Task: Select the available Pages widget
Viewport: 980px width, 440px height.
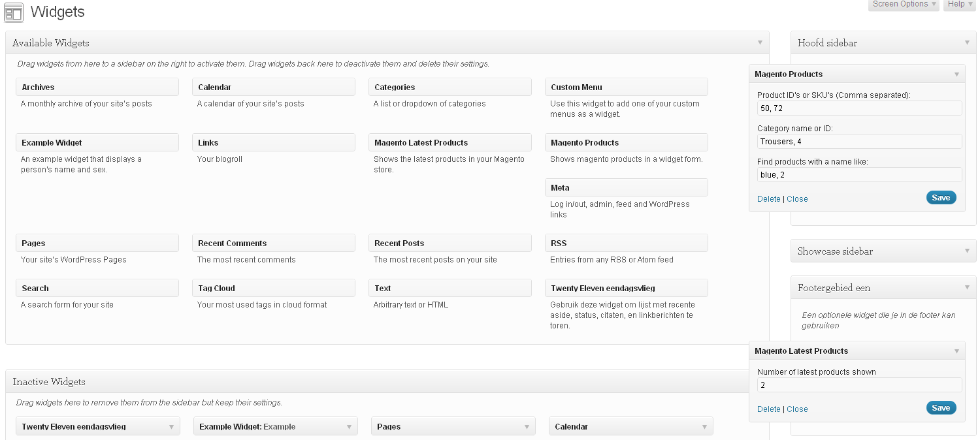Action: click(x=97, y=243)
